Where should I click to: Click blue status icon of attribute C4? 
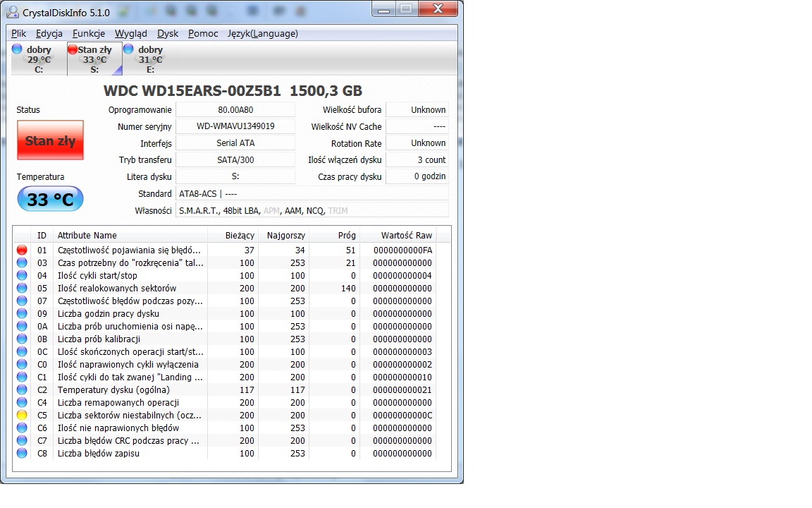click(x=22, y=402)
